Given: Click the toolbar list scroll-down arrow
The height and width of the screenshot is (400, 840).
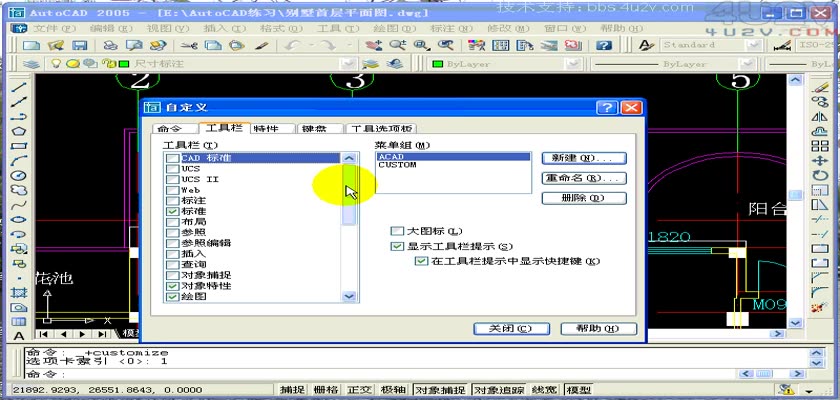Looking at the screenshot, I should pos(349,296).
